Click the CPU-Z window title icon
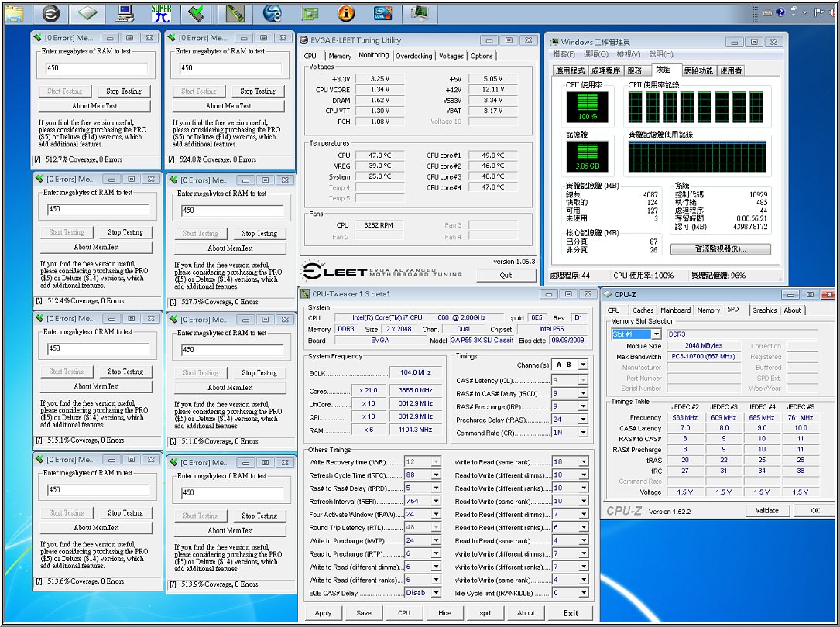This screenshot has width=840, height=627. click(x=608, y=294)
